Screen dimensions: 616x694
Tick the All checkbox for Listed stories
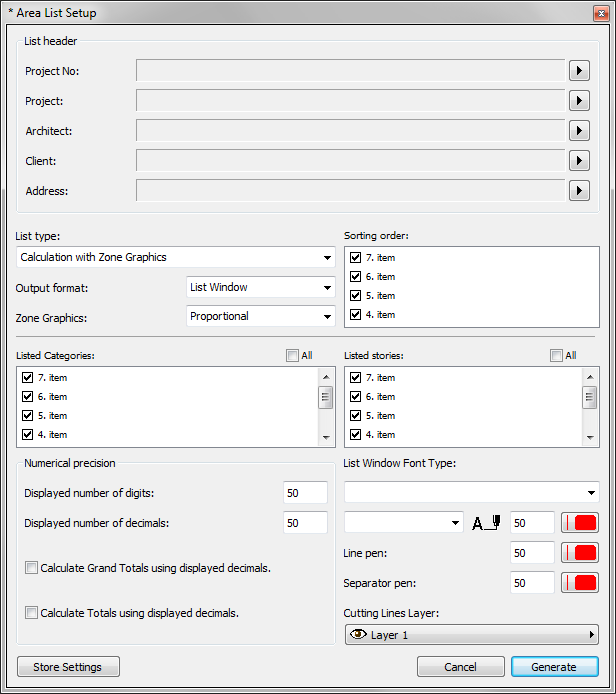(x=556, y=355)
